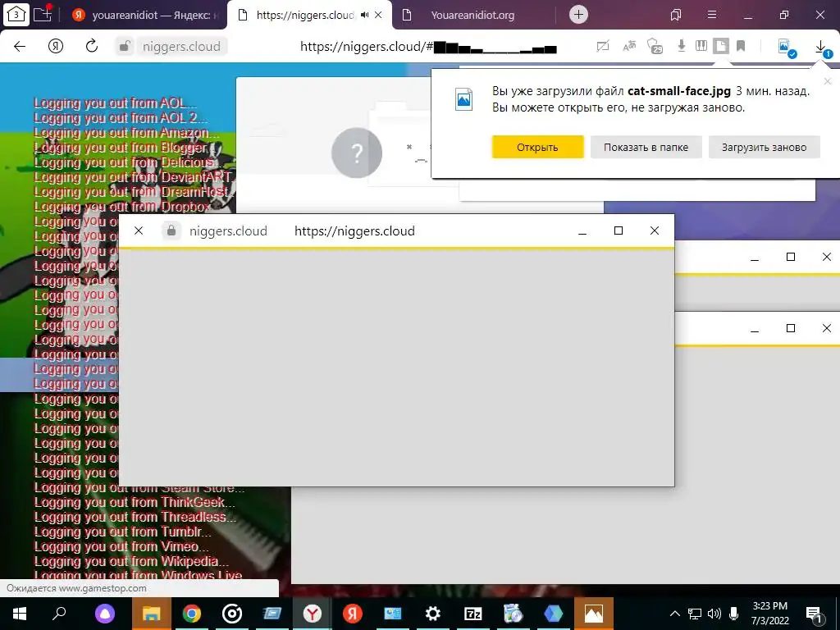The height and width of the screenshot is (630, 840).
Task: Click the gray question mark circle
Action: pos(357,153)
